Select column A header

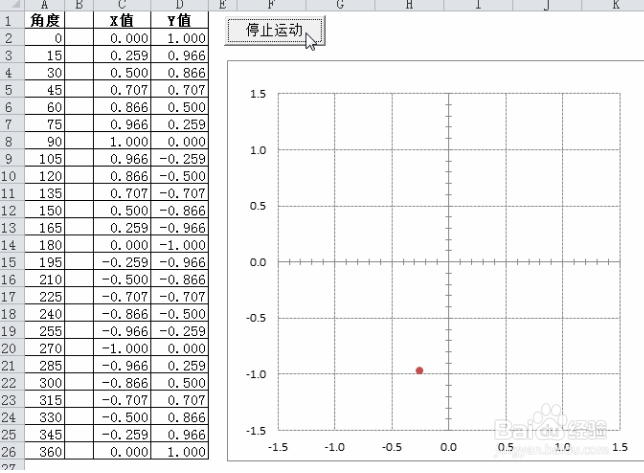(x=45, y=5)
